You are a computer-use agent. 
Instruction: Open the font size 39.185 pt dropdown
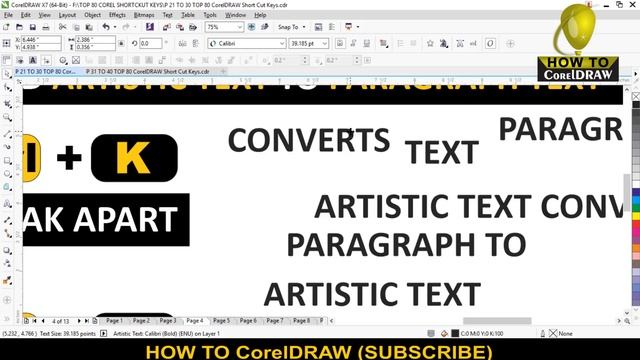[x=324, y=43]
